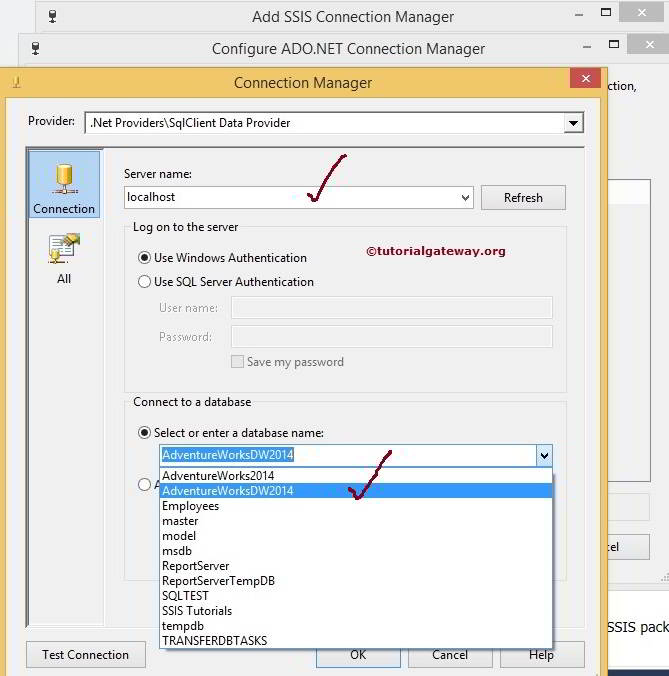Minimize the Configure ADO.NET Connection Manager window
Image resolution: width=669 pixels, height=676 pixels.
click(587, 47)
